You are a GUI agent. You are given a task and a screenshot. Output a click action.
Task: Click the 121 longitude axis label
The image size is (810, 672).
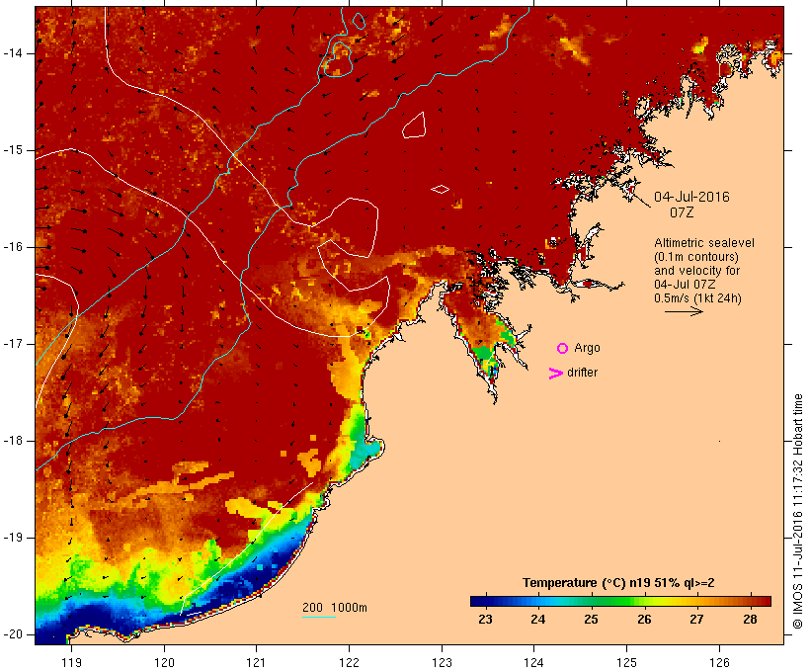pyautogui.click(x=256, y=662)
